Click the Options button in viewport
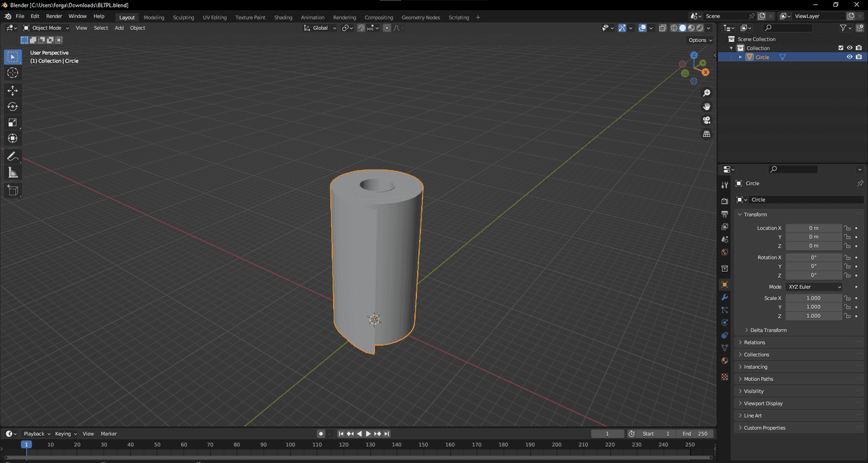 point(701,40)
